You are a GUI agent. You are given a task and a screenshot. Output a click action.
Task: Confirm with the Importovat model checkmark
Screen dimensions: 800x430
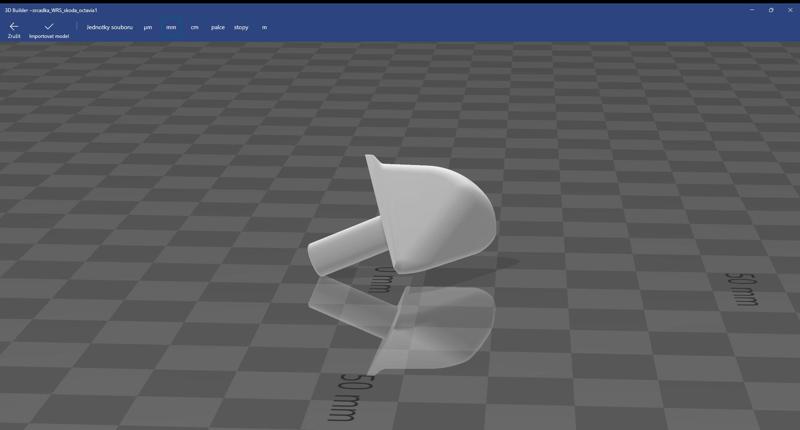(x=49, y=30)
